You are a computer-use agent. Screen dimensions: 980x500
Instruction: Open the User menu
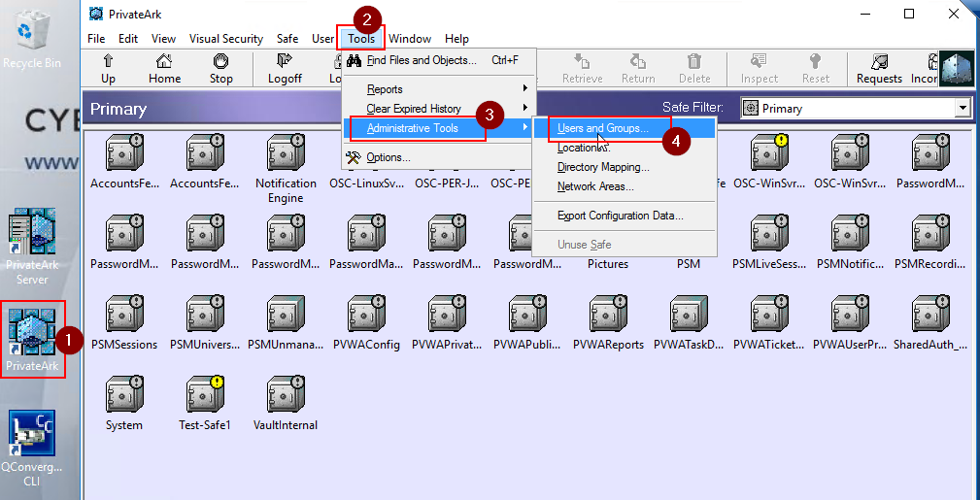(323, 39)
